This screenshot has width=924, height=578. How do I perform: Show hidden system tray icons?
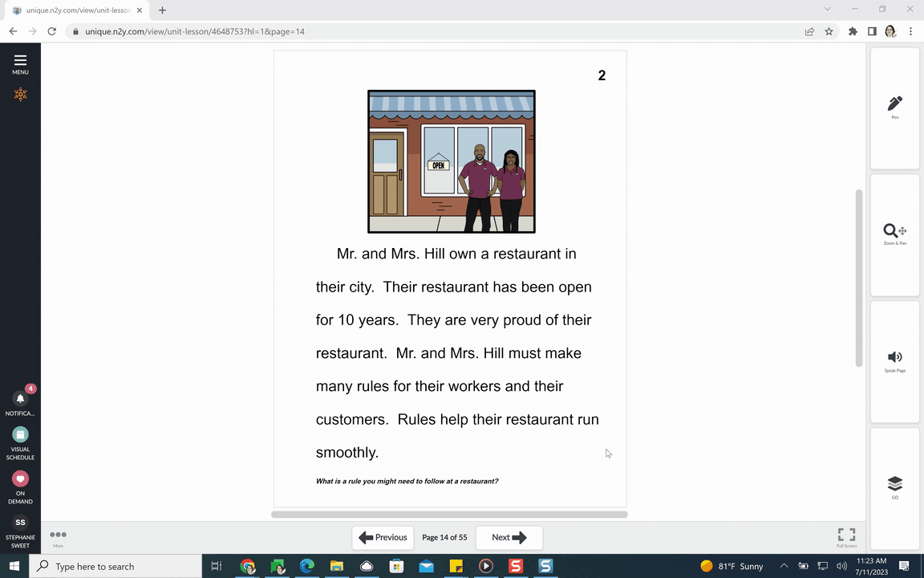pyautogui.click(x=784, y=566)
